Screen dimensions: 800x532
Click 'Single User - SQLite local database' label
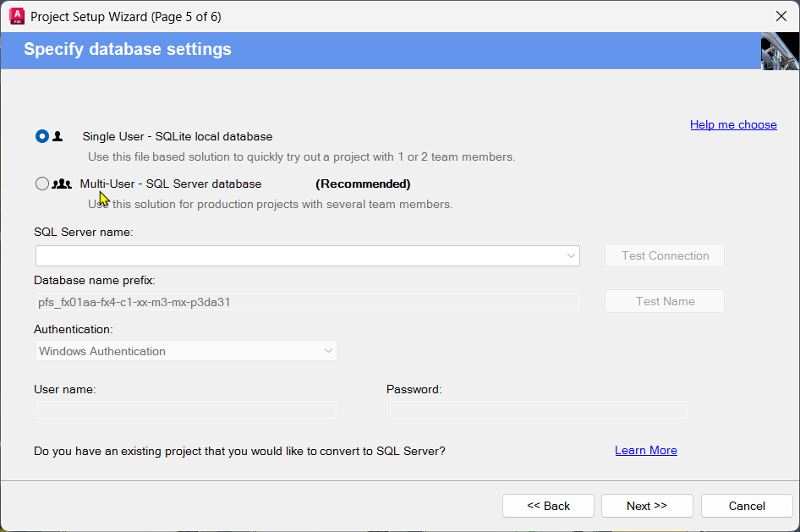[178, 136]
